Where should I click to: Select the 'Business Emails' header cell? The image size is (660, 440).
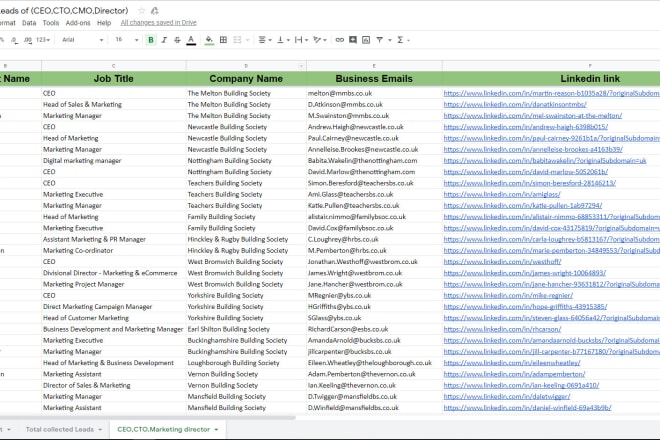click(x=374, y=79)
